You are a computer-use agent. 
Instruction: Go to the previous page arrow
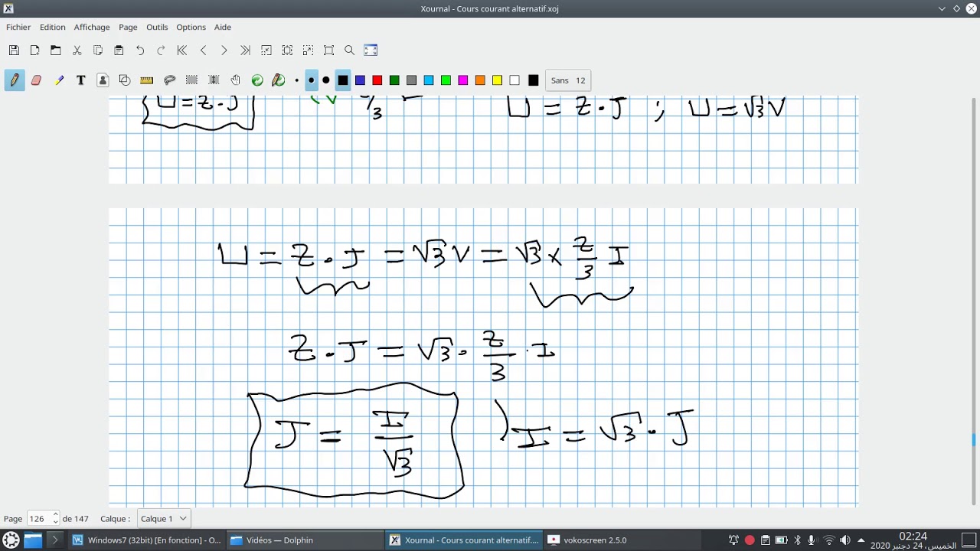203,51
